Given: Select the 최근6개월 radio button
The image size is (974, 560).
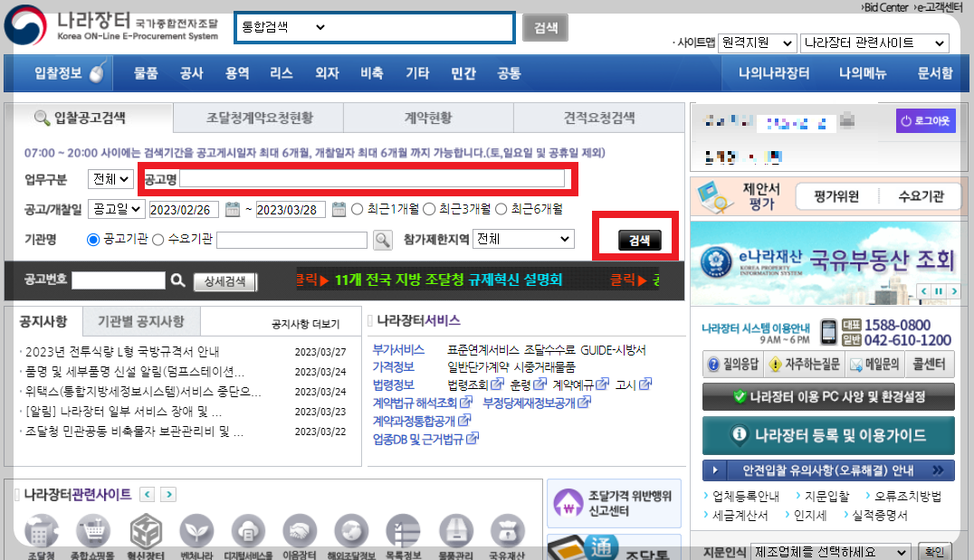Looking at the screenshot, I should [x=501, y=209].
